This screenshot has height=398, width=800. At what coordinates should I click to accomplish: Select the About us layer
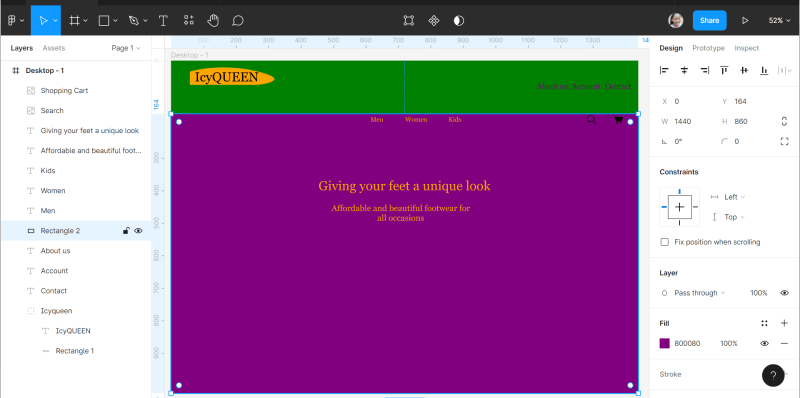(x=76, y=251)
